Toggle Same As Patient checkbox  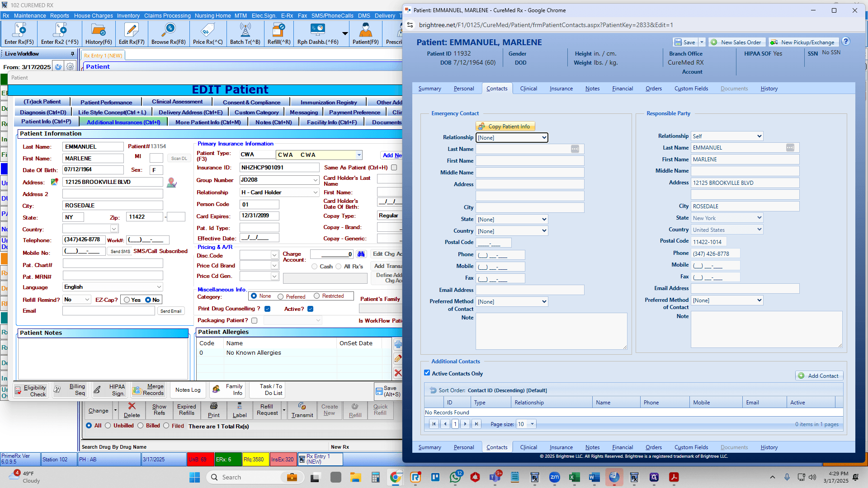pos(394,168)
